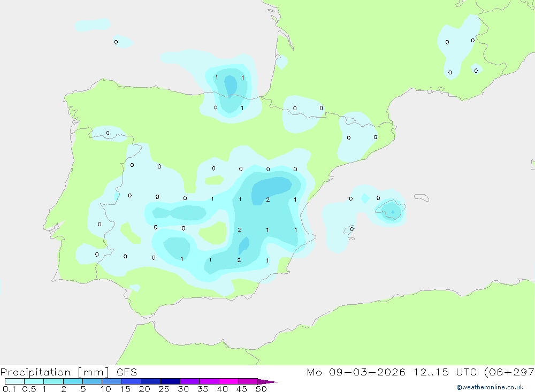
Task: Click the precipitation patch over Mallorca island
Action: point(391,210)
